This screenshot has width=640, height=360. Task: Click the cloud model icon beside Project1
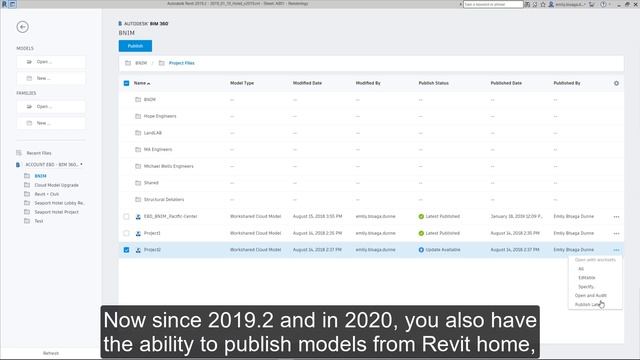(138, 233)
